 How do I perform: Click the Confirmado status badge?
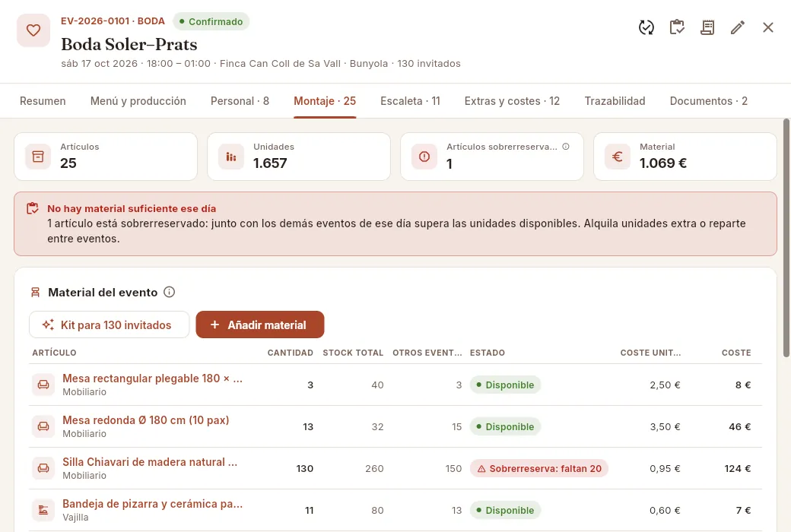(211, 22)
